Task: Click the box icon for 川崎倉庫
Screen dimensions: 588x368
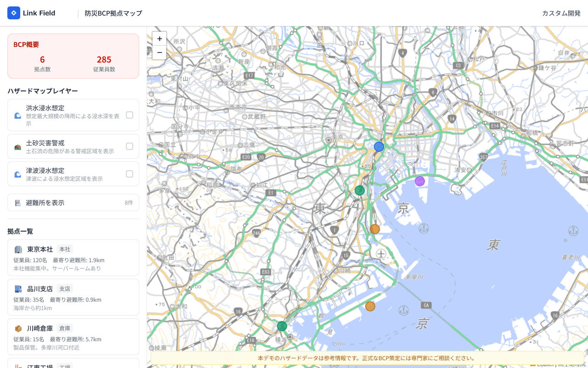Action: click(x=18, y=328)
